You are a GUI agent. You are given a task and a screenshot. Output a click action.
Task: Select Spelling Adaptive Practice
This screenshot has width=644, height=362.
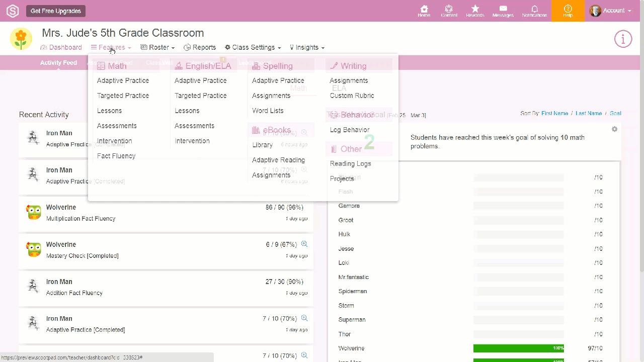click(x=278, y=80)
